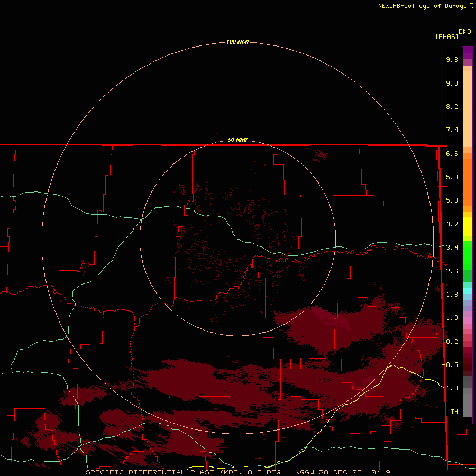Viewport: 476px width, 476px height.
Task: Click the 7.4 legend value
Action: pos(452,130)
